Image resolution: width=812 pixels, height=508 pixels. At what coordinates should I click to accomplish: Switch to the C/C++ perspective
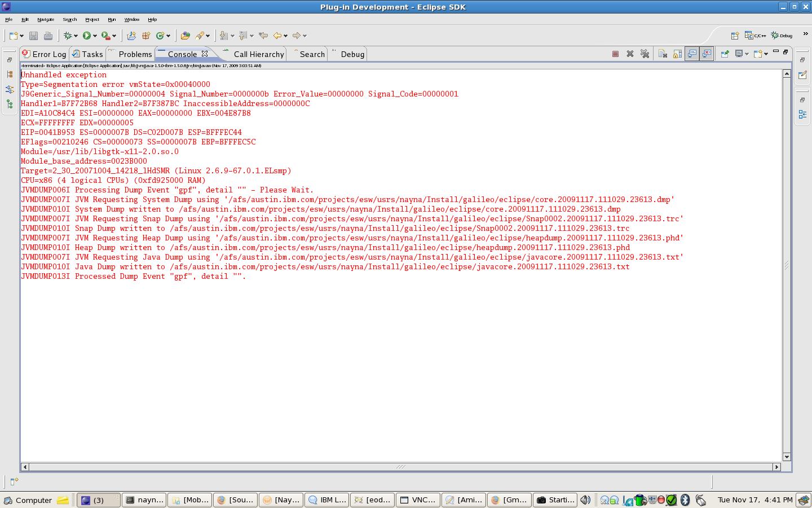point(755,36)
